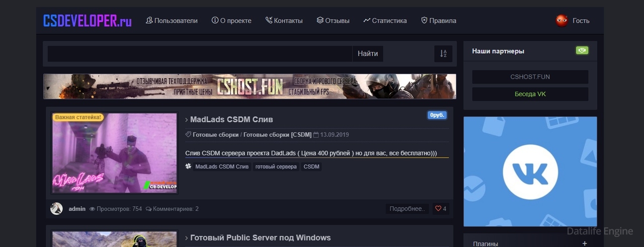Open MadLads CSDM Слив thumbnail image

[115, 153]
